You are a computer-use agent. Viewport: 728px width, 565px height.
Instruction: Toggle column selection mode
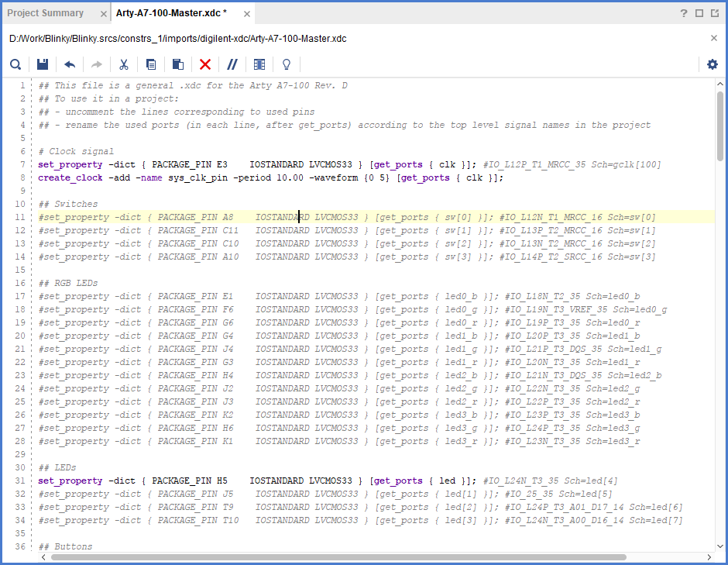259,64
